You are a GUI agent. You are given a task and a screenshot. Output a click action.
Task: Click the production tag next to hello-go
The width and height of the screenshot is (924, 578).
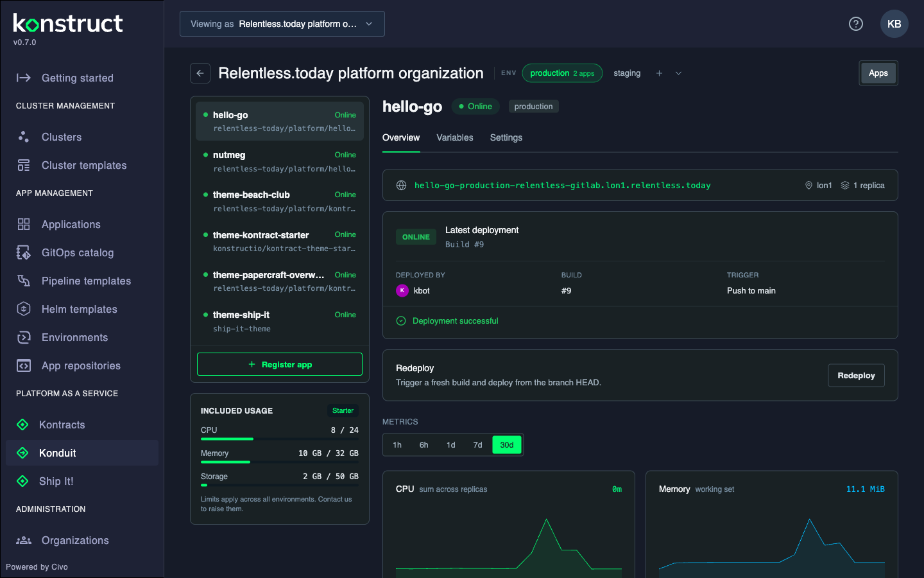(x=533, y=107)
